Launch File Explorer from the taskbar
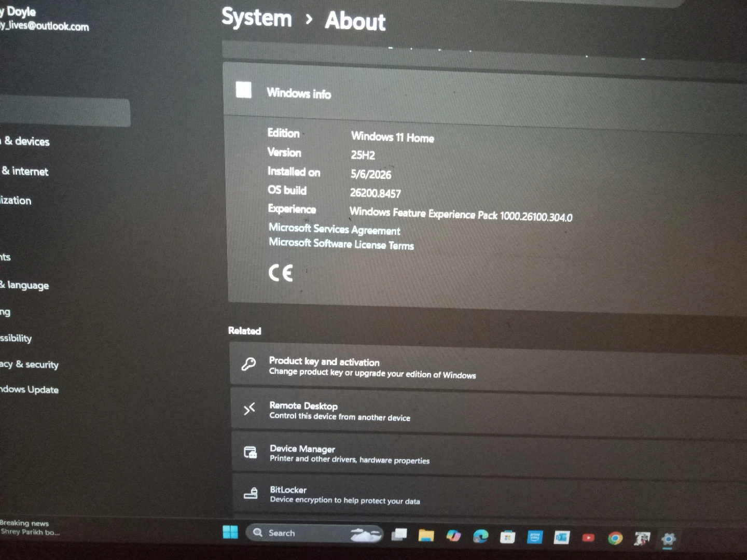747x560 pixels. coord(426,536)
